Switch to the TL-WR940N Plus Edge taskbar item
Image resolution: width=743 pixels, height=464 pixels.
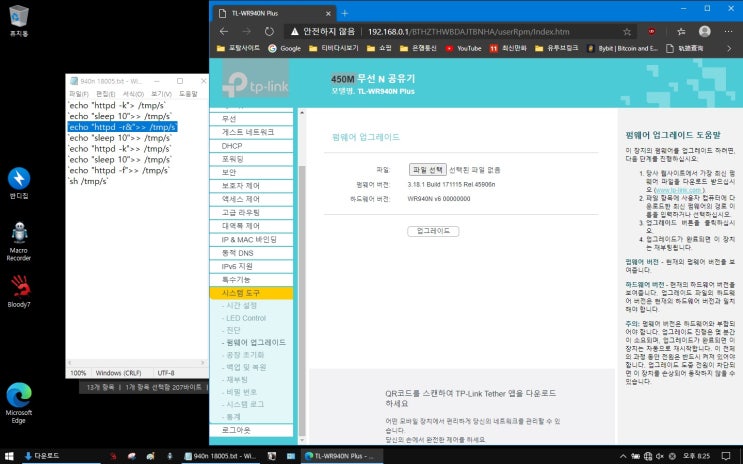pyautogui.click(x=340, y=456)
